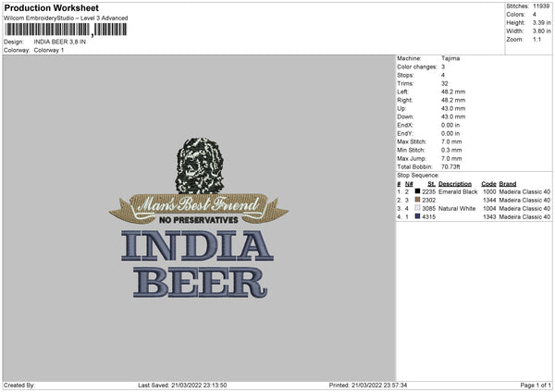Click 'Natural White' description in row 3

[x=457, y=208]
